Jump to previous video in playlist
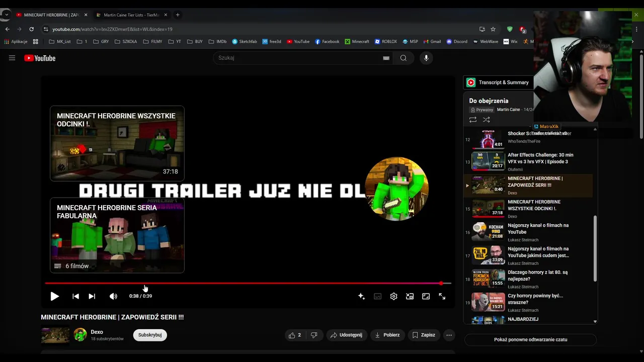The height and width of the screenshot is (362, 644). tap(75, 296)
